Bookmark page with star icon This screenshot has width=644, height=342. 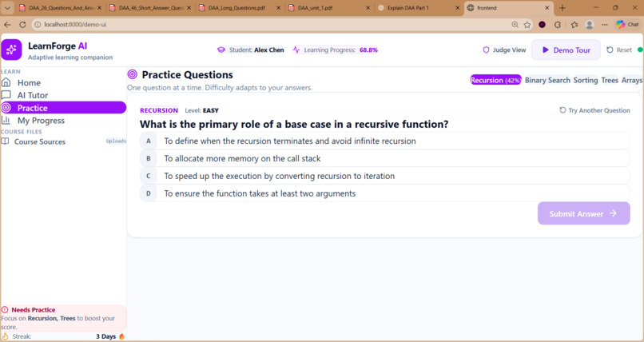coord(527,25)
